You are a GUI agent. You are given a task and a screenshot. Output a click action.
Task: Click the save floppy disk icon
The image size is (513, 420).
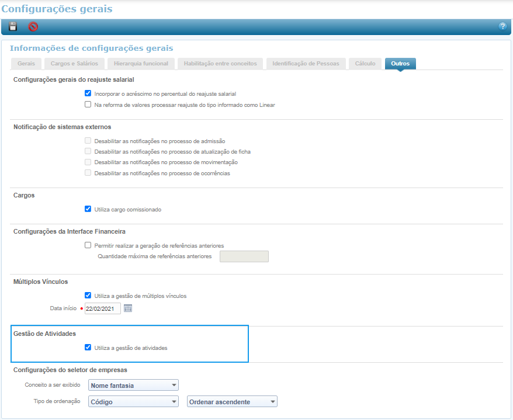pyautogui.click(x=13, y=26)
